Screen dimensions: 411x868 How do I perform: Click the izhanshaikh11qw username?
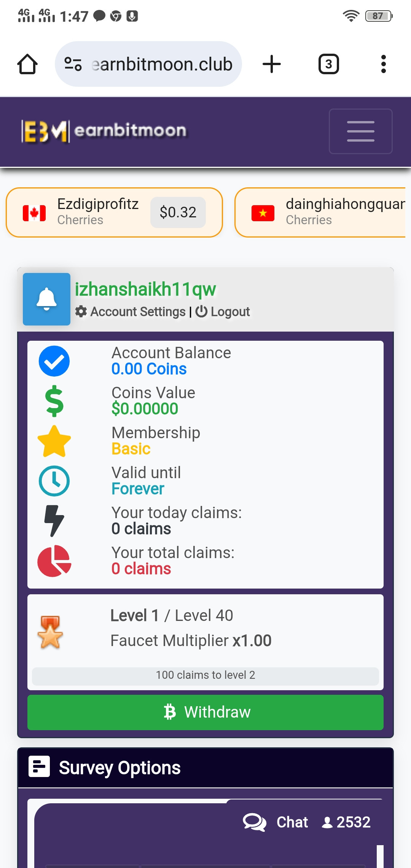coord(145,289)
